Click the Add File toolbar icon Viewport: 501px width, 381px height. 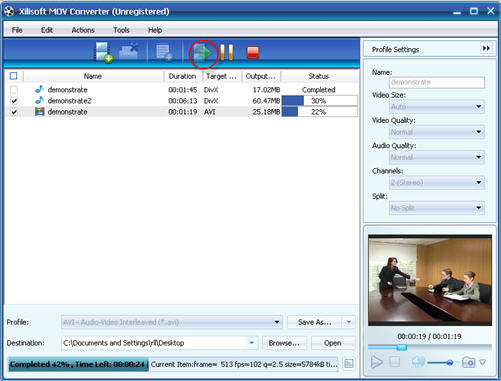104,52
